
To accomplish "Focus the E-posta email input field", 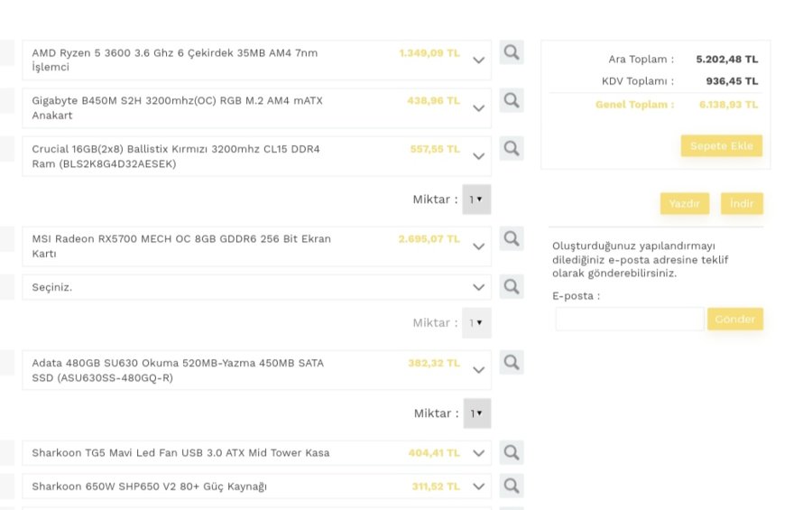I will point(629,319).
